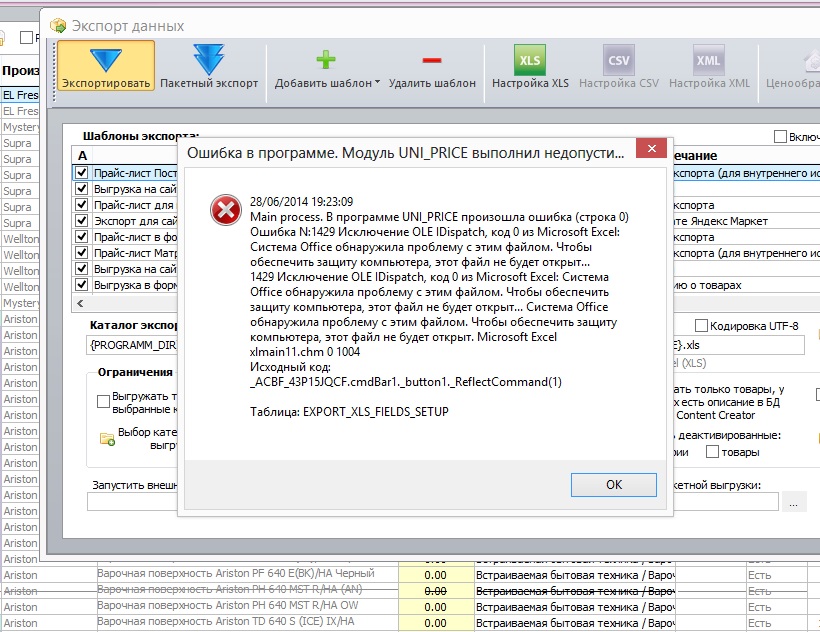The width and height of the screenshot is (820, 632).
Task: Open Настройка XML settings
Action: coord(709,66)
